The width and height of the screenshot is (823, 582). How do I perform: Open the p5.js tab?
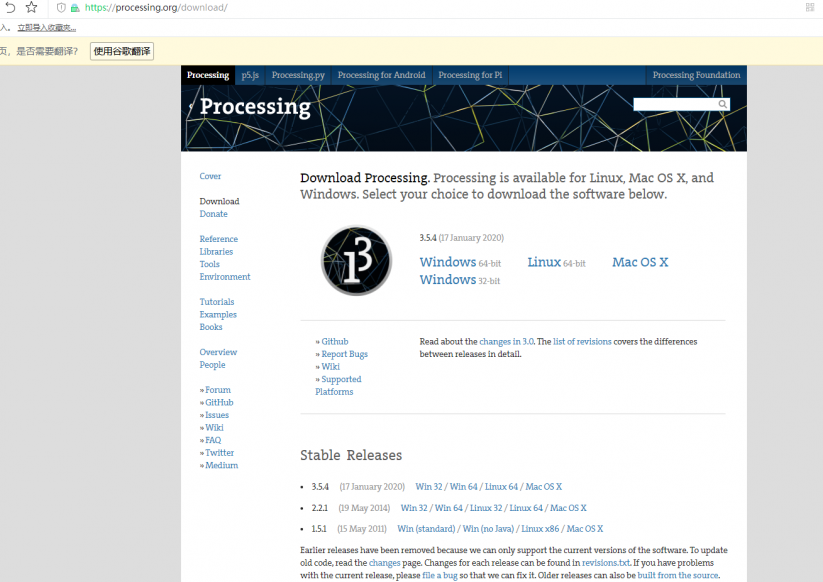click(x=250, y=75)
